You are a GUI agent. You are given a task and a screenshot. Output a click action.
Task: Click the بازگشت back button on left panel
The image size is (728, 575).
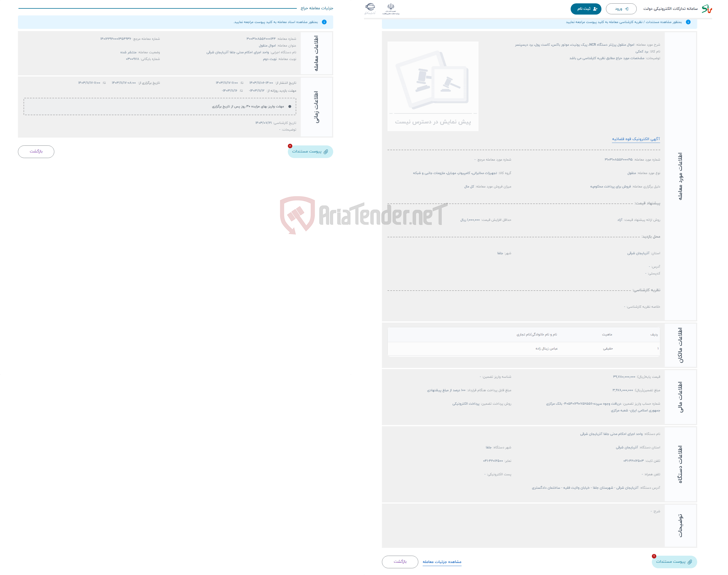pos(37,151)
